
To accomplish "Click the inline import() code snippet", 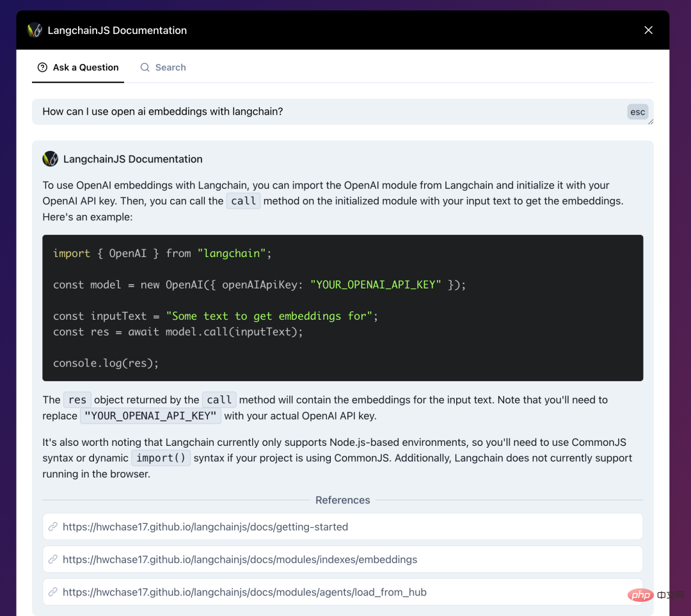I will (x=161, y=458).
